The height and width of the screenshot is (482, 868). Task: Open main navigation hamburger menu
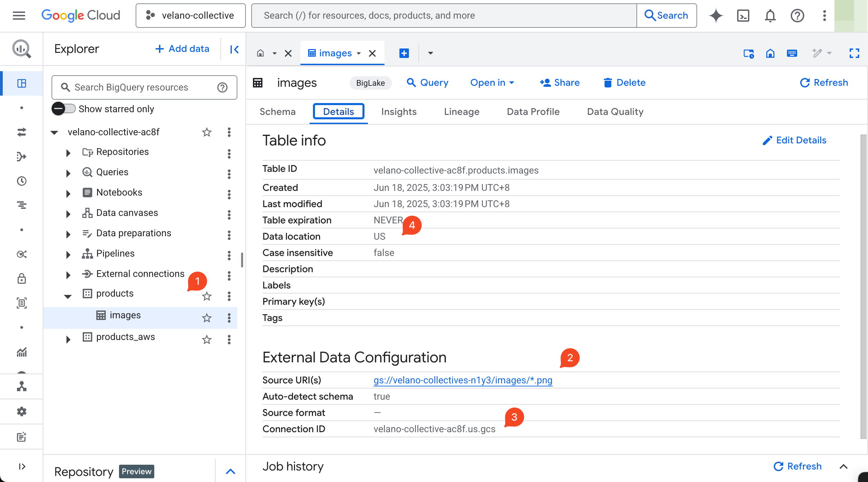19,16
